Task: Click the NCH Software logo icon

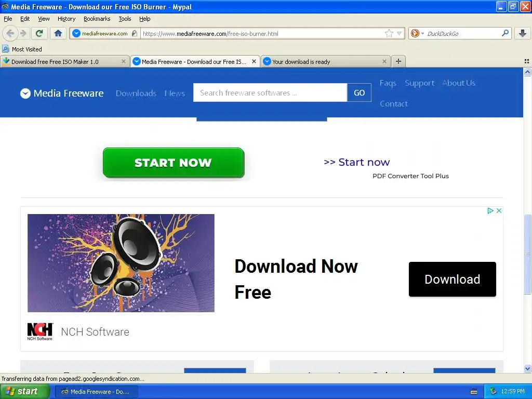Action: (x=40, y=331)
